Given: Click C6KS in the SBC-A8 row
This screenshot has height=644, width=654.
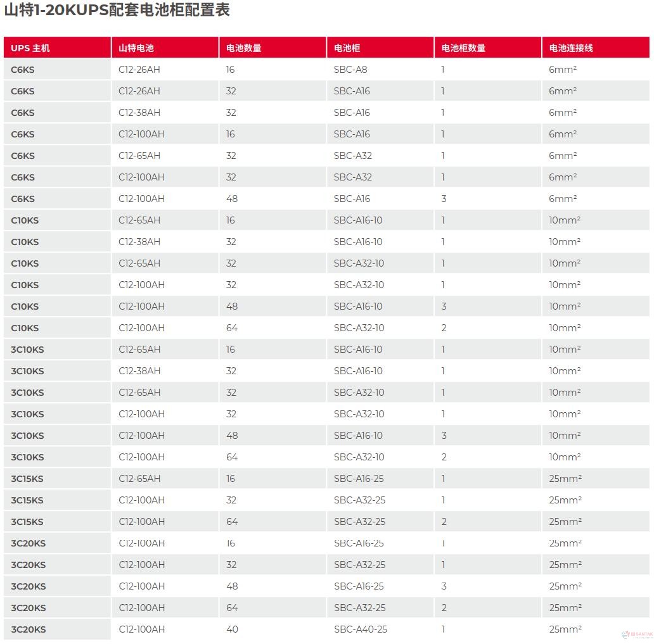Looking at the screenshot, I should (x=23, y=70).
